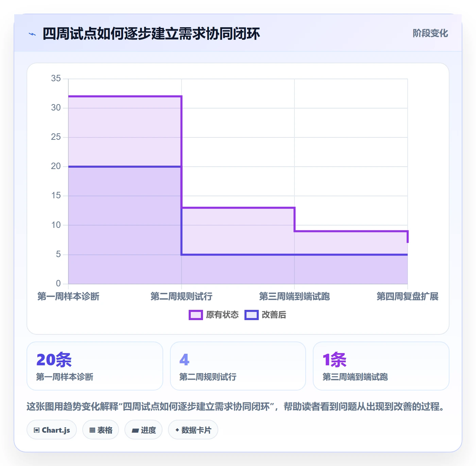
Task: Click the 第二周规则试行 x-axis label
Action: [x=182, y=296]
